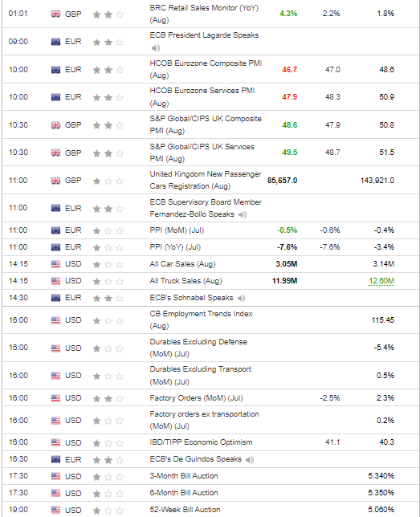
Task: Click EU flag in ECB's Schnabel Speaks row
Action: coord(55,298)
